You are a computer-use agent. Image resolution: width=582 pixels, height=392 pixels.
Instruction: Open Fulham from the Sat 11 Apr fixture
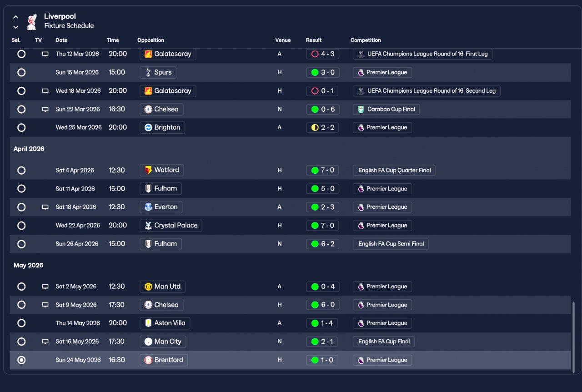(x=161, y=189)
